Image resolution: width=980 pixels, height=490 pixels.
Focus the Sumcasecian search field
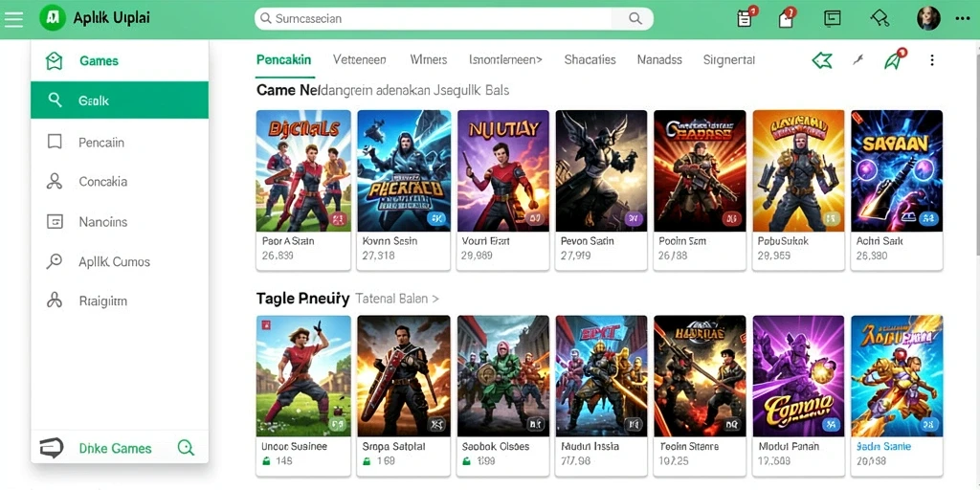point(454,19)
